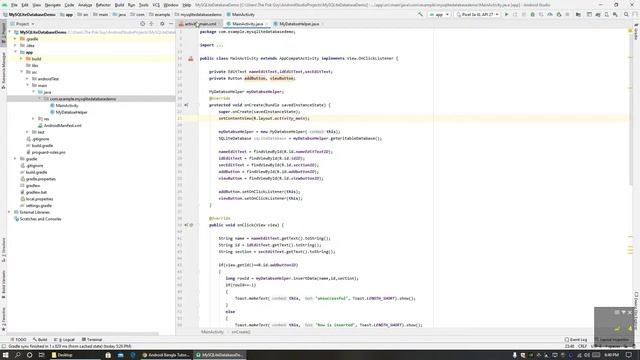Open the Build menu

coord(119,5)
